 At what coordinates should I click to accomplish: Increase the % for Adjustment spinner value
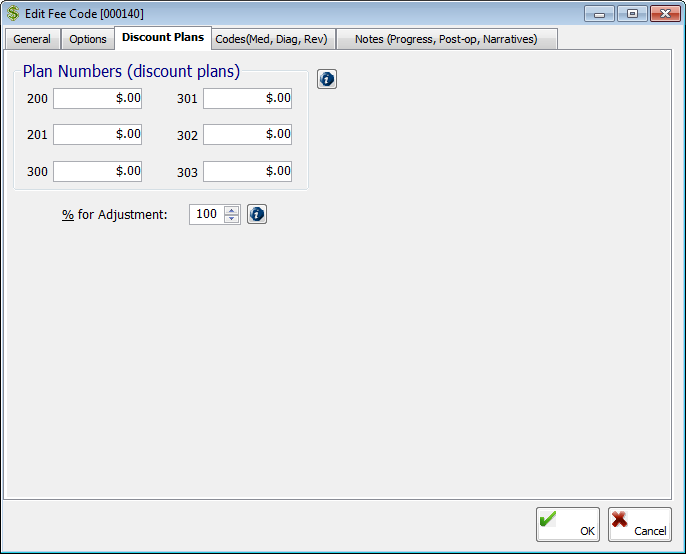232,210
